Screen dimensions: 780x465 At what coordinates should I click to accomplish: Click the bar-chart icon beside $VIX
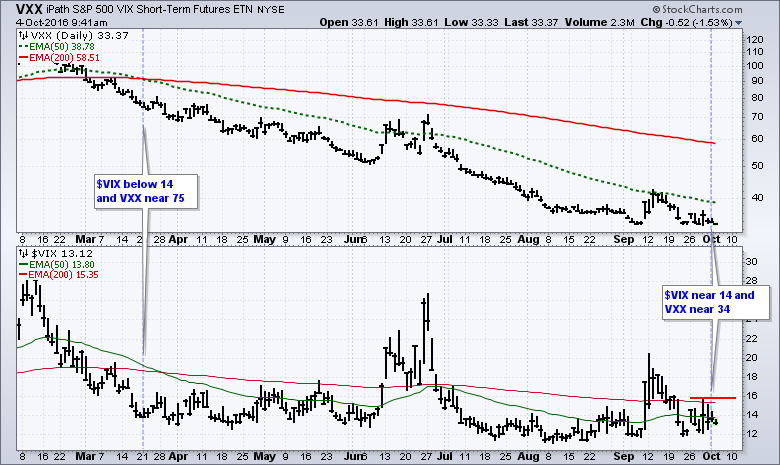click(x=23, y=254)
